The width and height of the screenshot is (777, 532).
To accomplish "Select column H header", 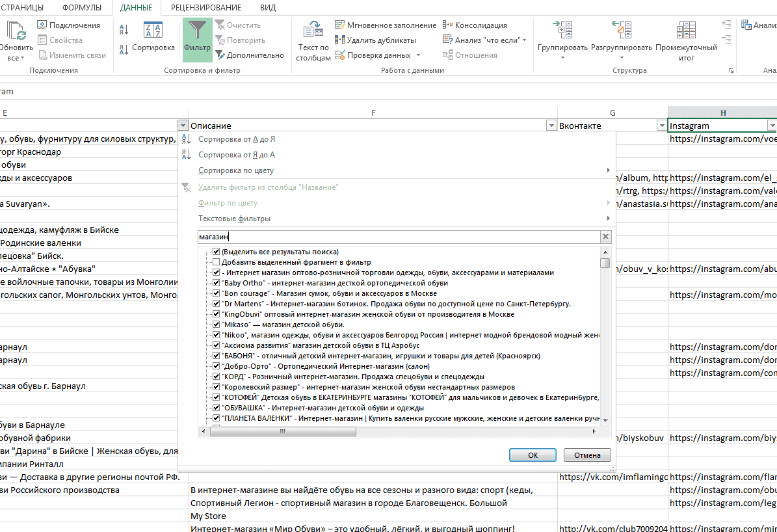I will [723, 113].
